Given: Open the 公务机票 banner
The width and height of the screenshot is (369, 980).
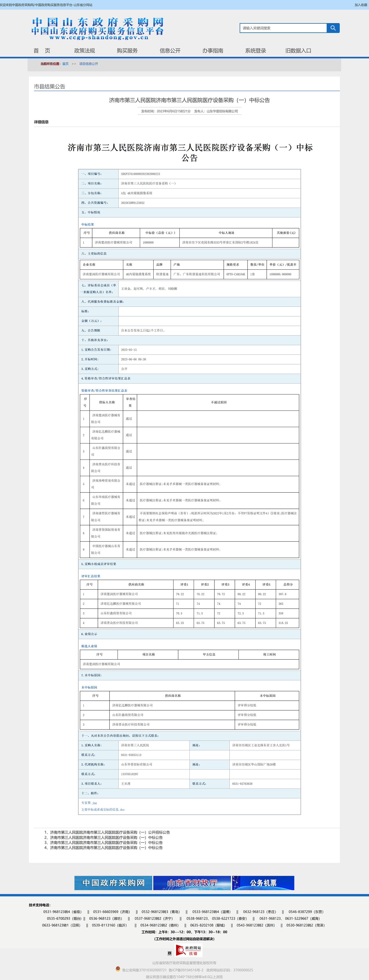Looking at the screenshot, I should 263,882.
